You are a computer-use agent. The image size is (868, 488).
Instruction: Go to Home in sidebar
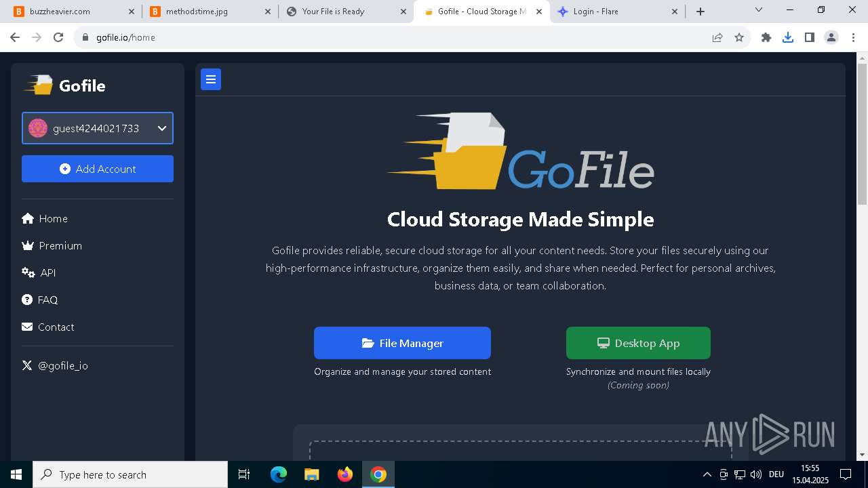click(x=45, y=218)
